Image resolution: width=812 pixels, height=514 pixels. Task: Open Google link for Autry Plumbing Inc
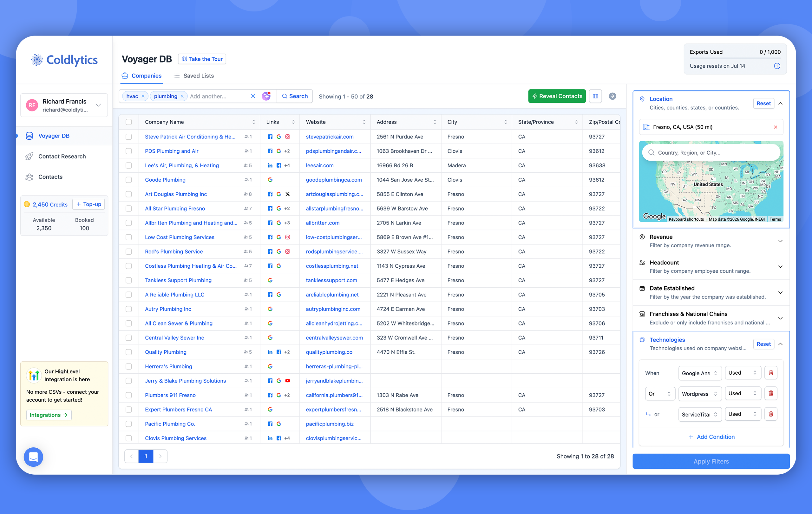coord(270,309)
